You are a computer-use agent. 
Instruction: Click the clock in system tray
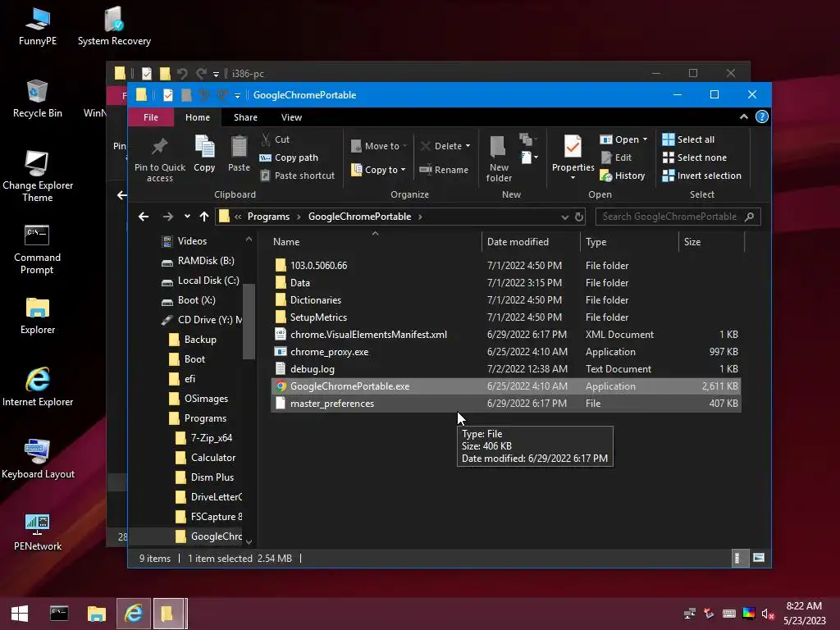click(x=804, y=614)
